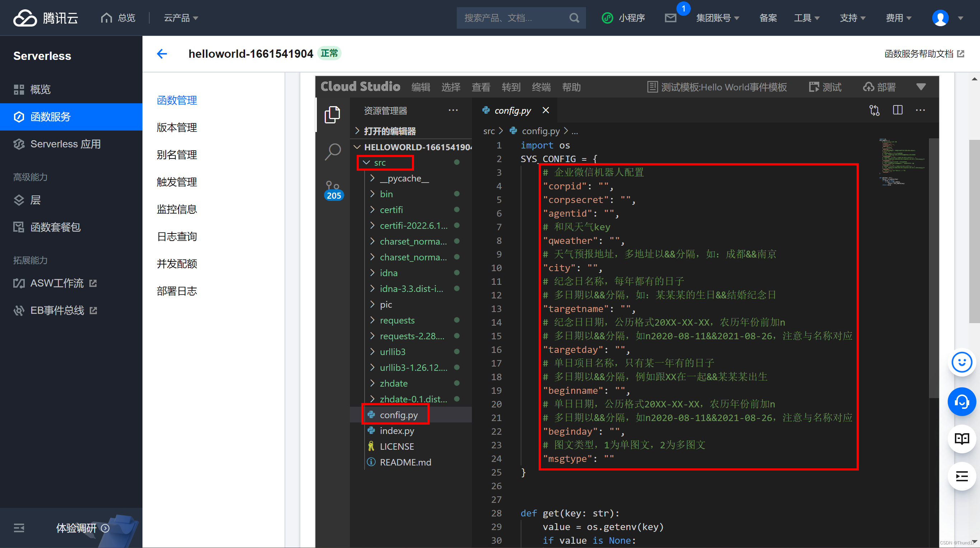980x548 pixels.
Task: Open the search panel in Cloud Studio
Action: point(333,152)
